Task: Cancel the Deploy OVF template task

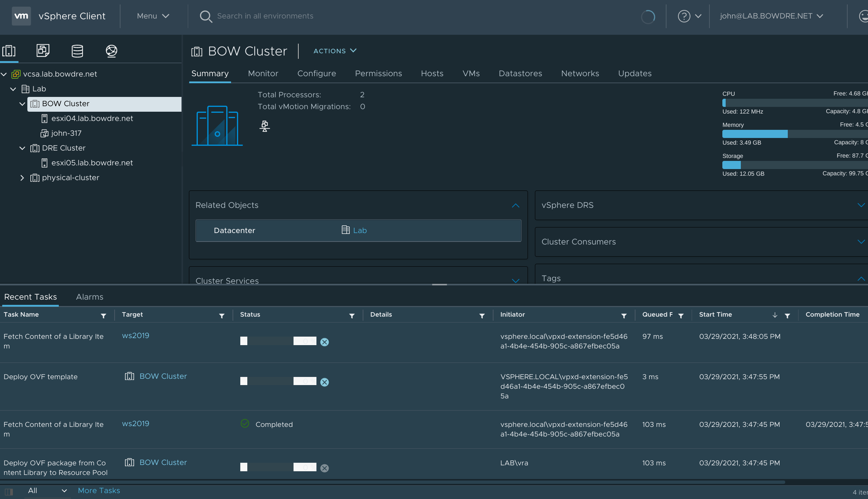Action: coord(325,382)
